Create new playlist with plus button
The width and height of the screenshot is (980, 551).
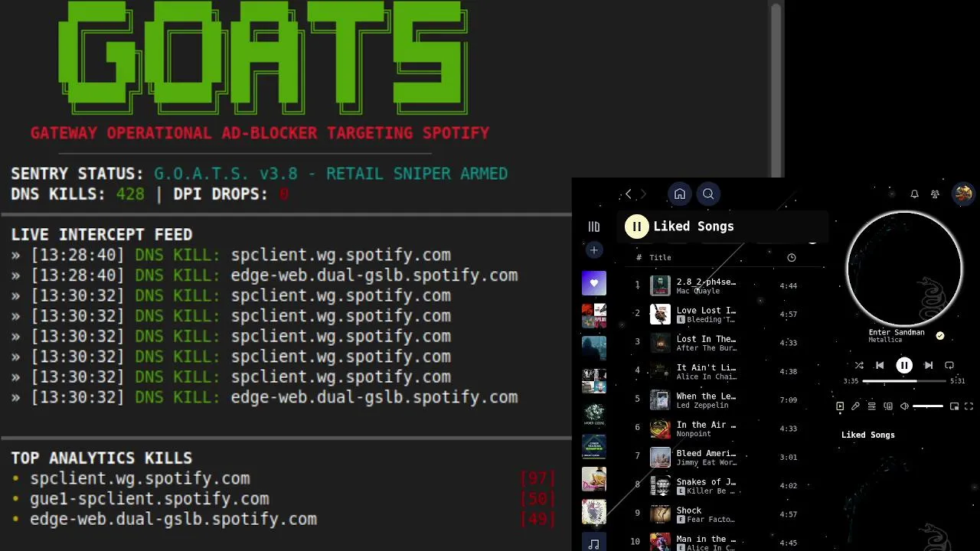click(593, 250)
